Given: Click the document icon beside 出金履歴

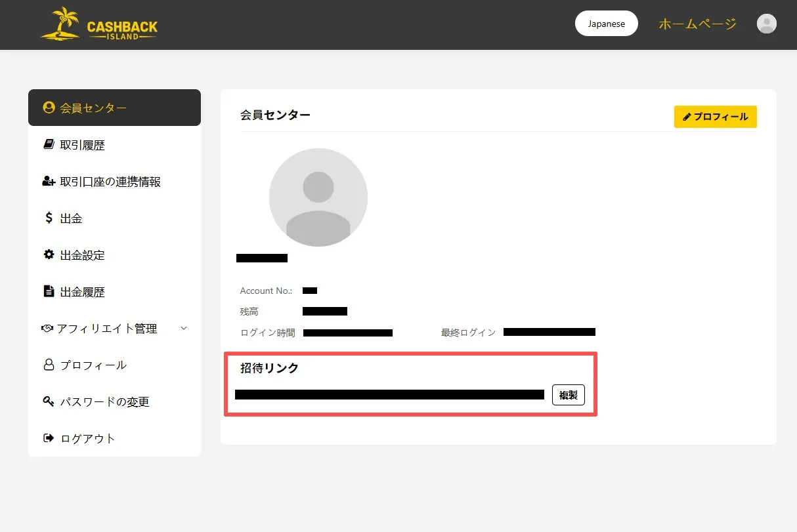Looking at the screenshot, I should pyautogui.click(x=49, y=292).
